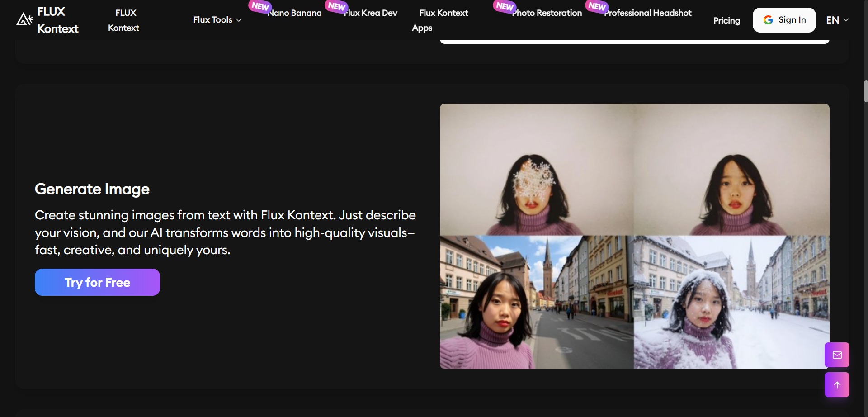This screenshot has height=417, width=868.
Task: Click the NEW badge on Flux Krea Dev
Action: tap(336, 6)
